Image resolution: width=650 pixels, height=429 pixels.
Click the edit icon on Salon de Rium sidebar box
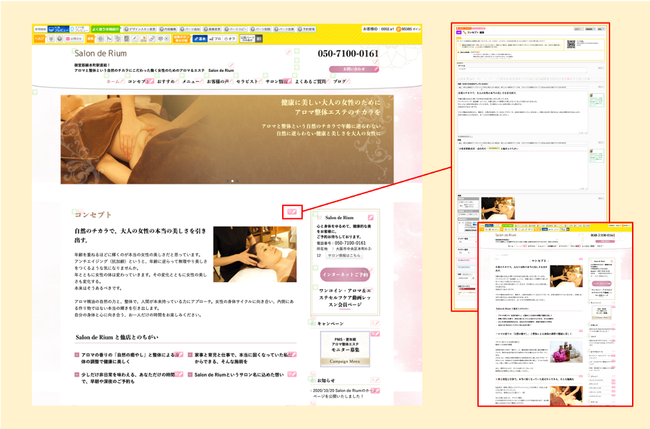pyautogui.click(x=369, y=217)
